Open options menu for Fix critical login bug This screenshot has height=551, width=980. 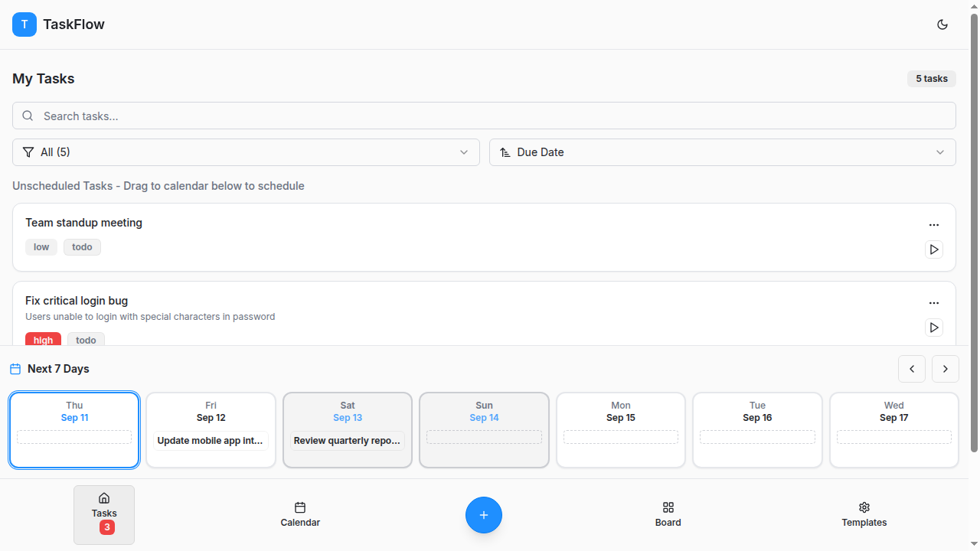[x=933, y=303]
